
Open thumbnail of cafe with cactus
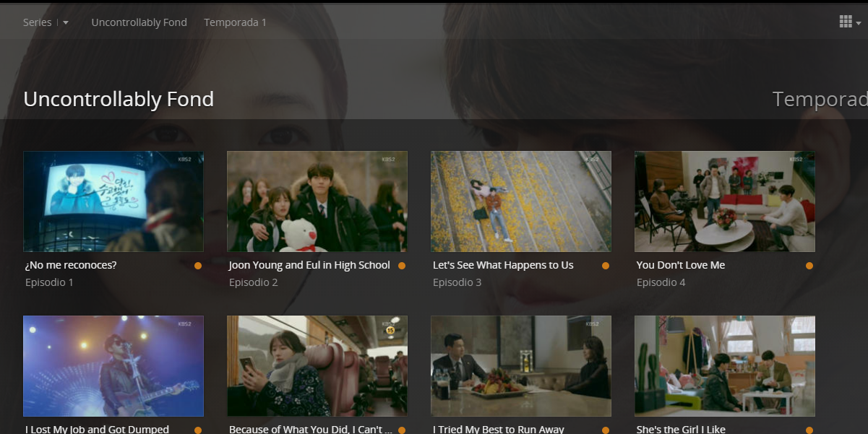[725, 365]
